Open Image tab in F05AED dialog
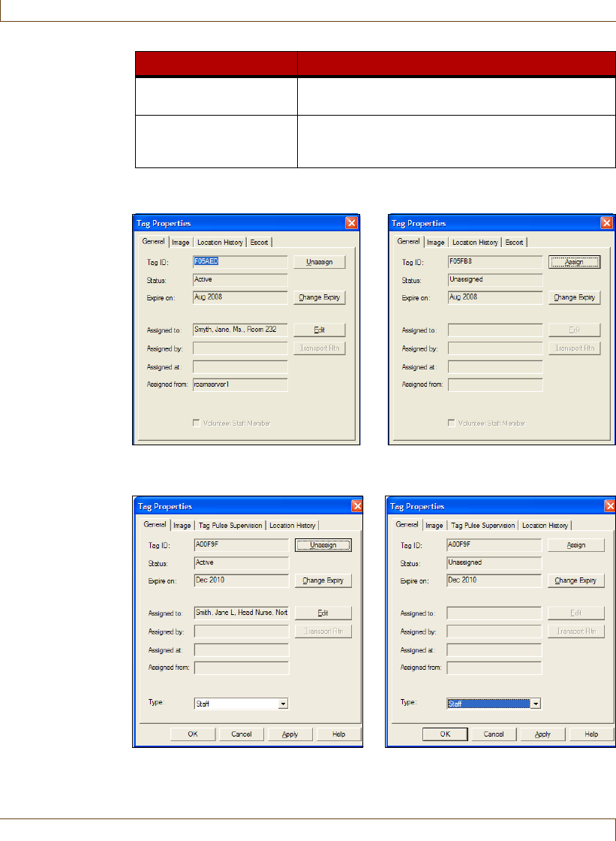 (181, 243)
